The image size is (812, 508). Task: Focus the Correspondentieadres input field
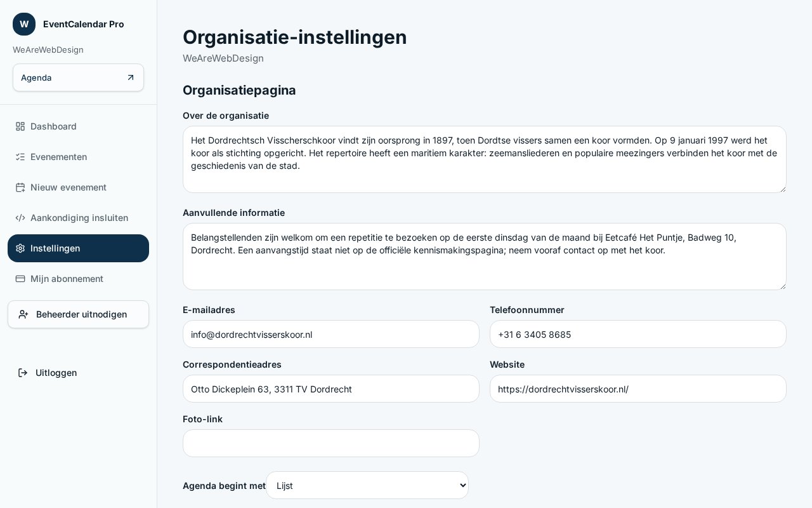[331, 389]
